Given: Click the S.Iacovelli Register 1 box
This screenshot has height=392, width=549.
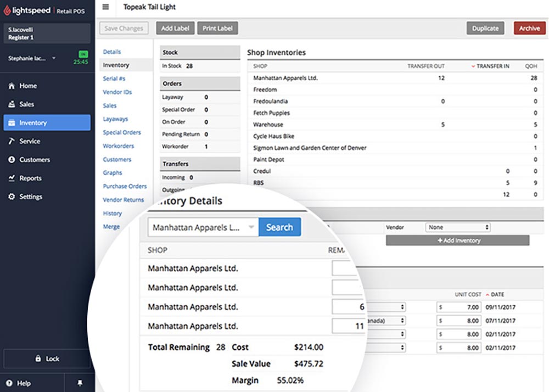Looking at the screenshot, I should [47, 33].
